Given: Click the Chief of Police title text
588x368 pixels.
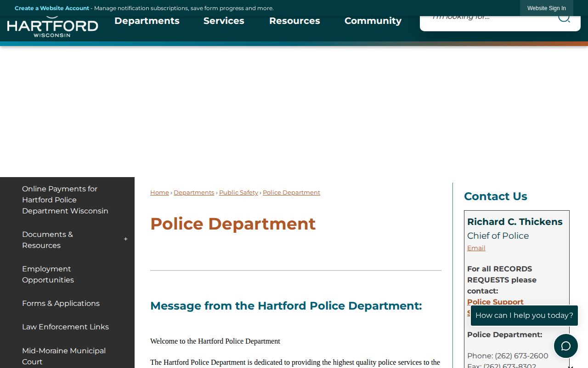Looking at the screenshot, I should (498, 236).
